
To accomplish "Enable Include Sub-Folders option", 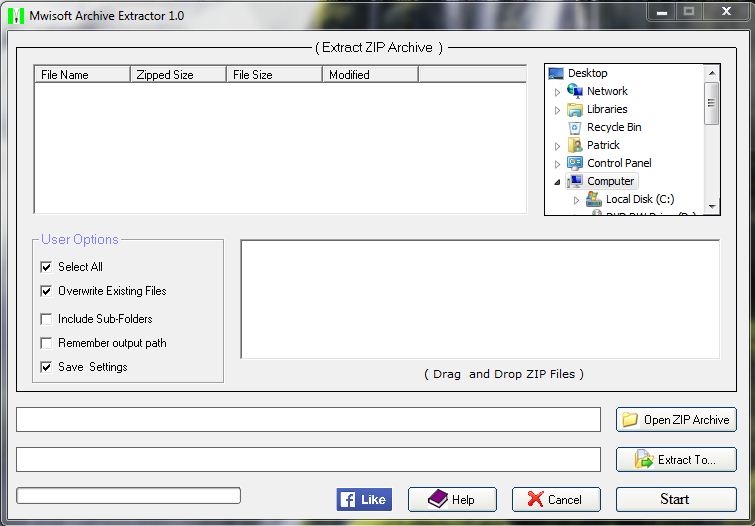I will pos(46,319).
